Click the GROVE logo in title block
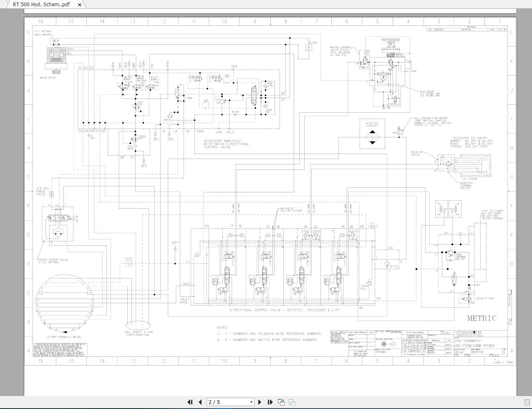The height and width of the screenshot is (409, 532). pyautogui.click(x=469, y=334)
